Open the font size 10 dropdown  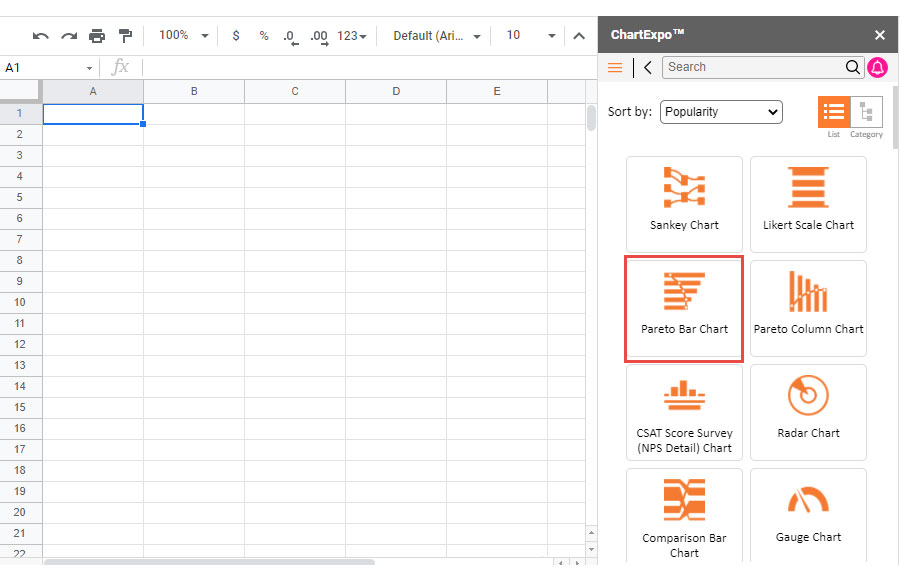531,36
